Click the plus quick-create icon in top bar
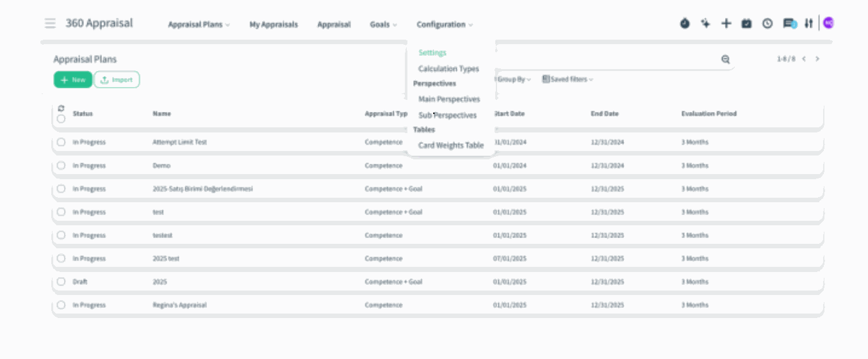 [726, 24]
